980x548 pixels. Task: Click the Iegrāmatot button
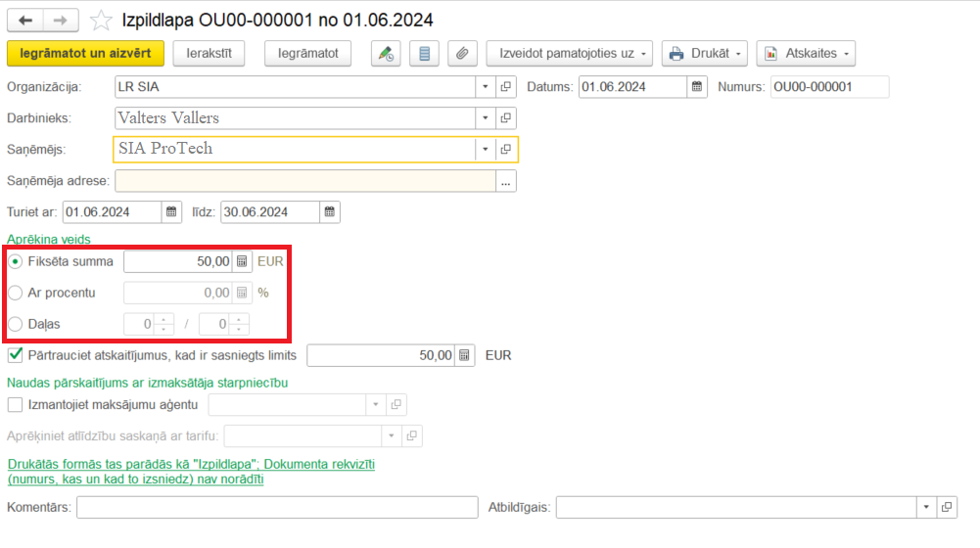(x=307, y=54)
